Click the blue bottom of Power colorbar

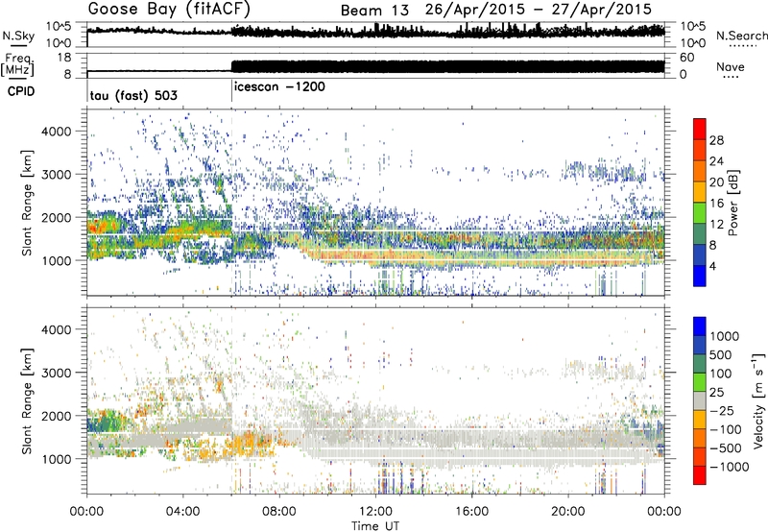coord(700,276)
